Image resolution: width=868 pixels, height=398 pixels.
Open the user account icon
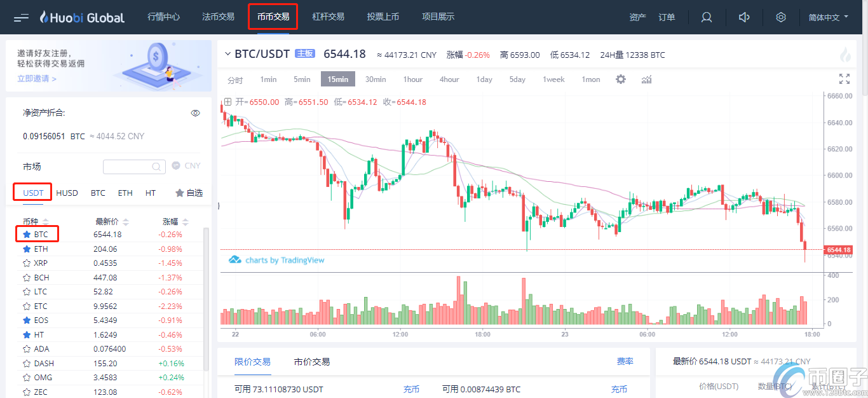[x=706, y=17]
